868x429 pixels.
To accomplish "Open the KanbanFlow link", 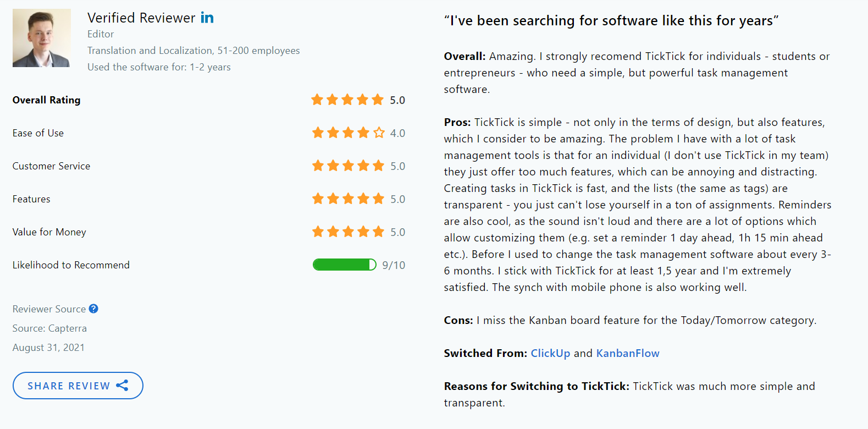I will click(627, 353).
